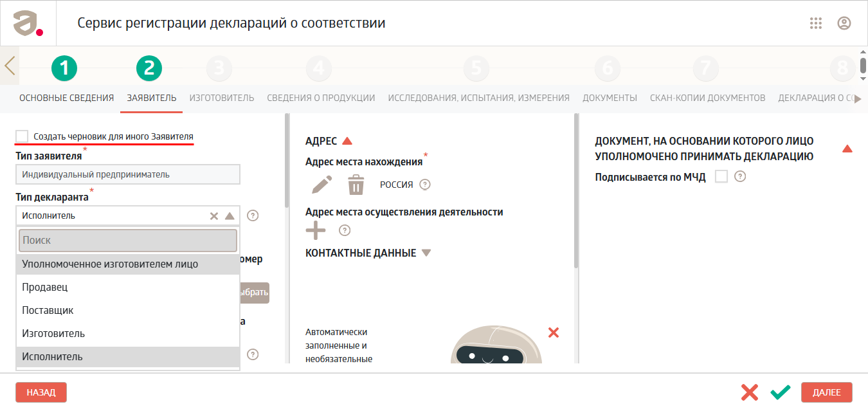This screenshot has height=411, width=868.
Task: Click the help icon next to РОССИЯ
Action: pyautogui.click(x=425, y=185)
